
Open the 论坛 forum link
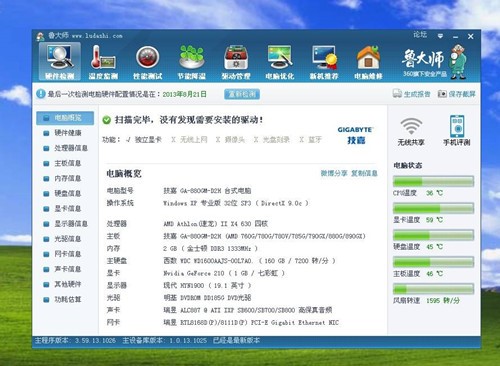(420, 35)
